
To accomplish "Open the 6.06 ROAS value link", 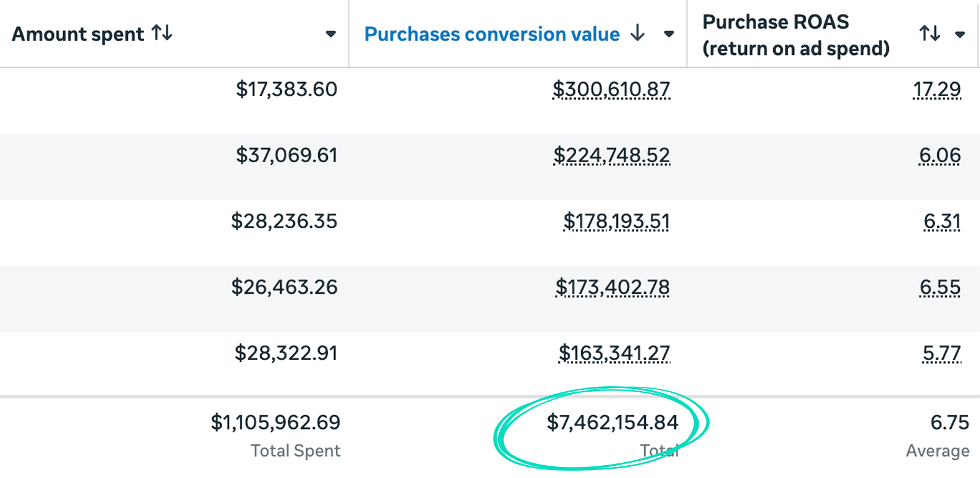I will (x=940, y=155).
